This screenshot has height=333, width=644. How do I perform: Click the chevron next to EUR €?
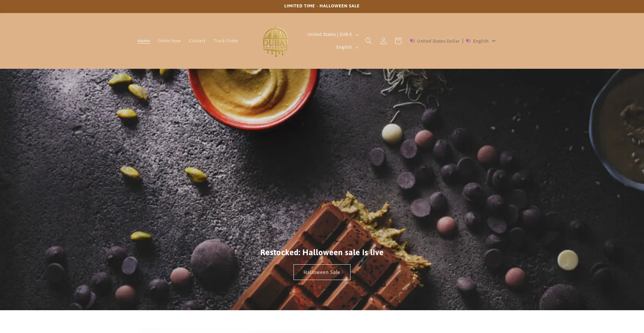[x=357, y=35]
